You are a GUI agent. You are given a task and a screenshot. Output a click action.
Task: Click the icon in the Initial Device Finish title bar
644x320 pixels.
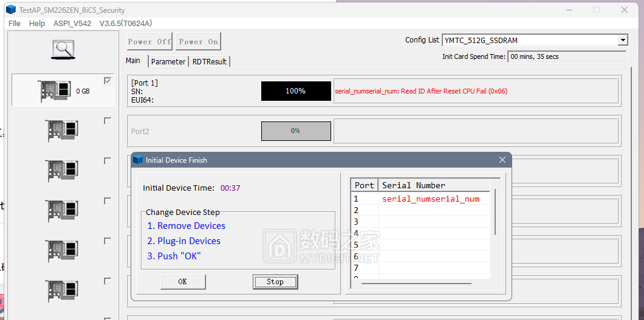tap(139, 160)
